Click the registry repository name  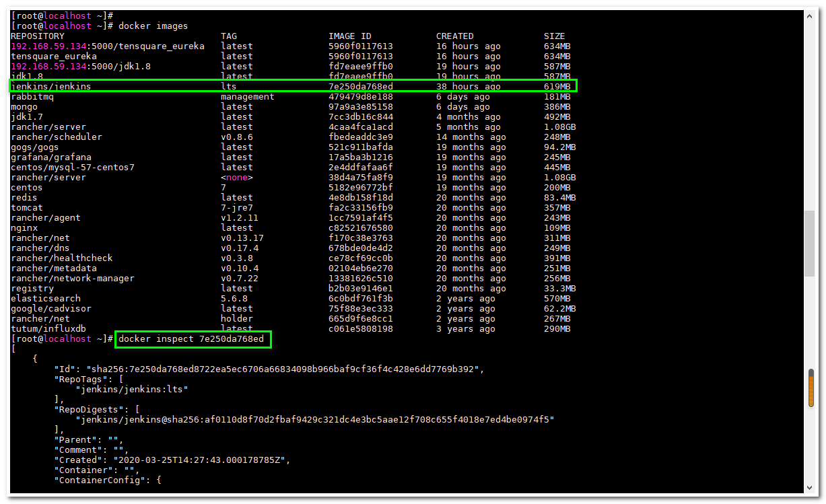tap(32, 288)
